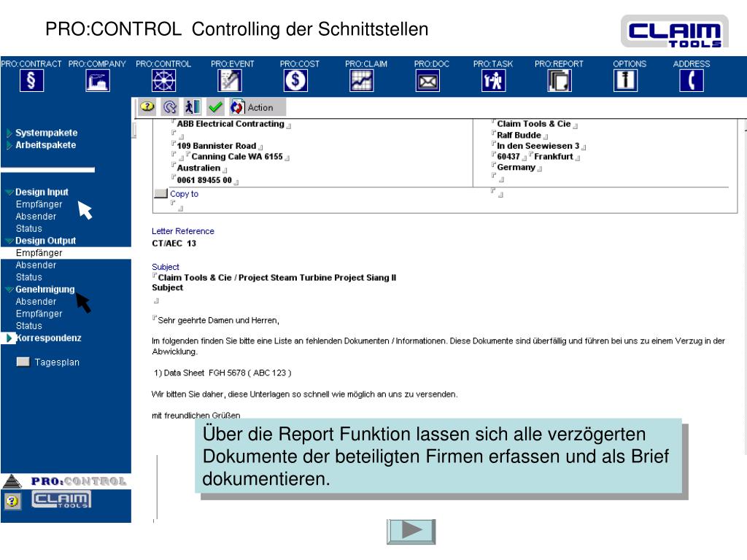
Task: Click the refresh icon in toolbar
Action: tap(170, 106)
